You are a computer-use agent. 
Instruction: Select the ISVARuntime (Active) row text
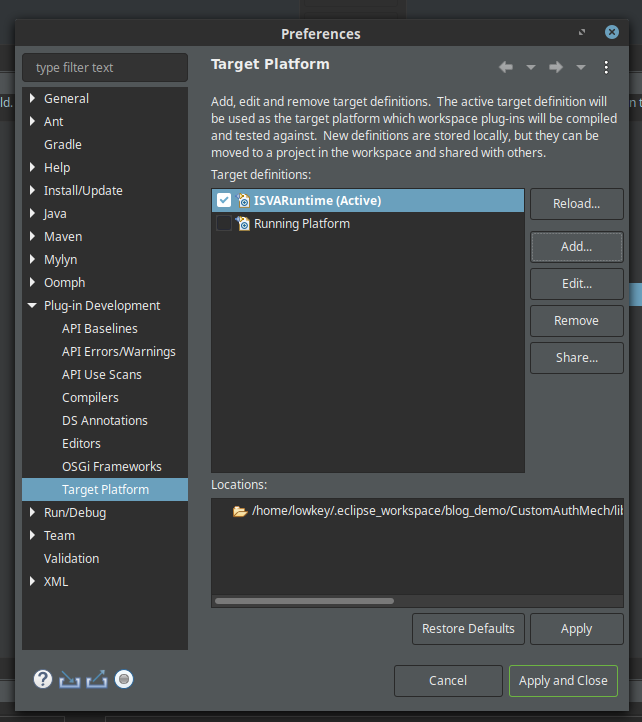(x=317, y=201)
